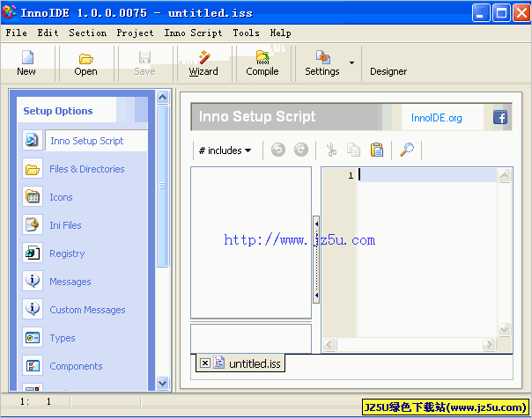Click the Types sidebar icon
The image size is (532, 418).
pyautogui.click(x=33, y=337)
